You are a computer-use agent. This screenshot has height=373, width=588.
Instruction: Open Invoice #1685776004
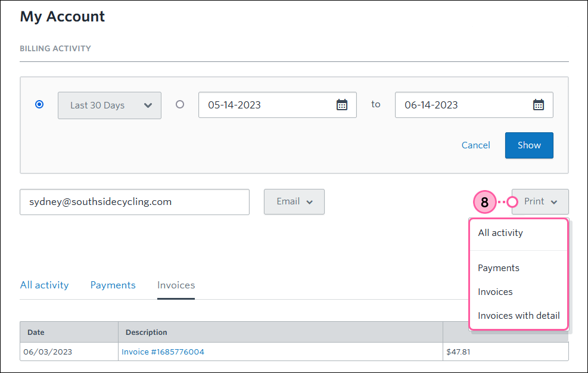pos(163,352)
